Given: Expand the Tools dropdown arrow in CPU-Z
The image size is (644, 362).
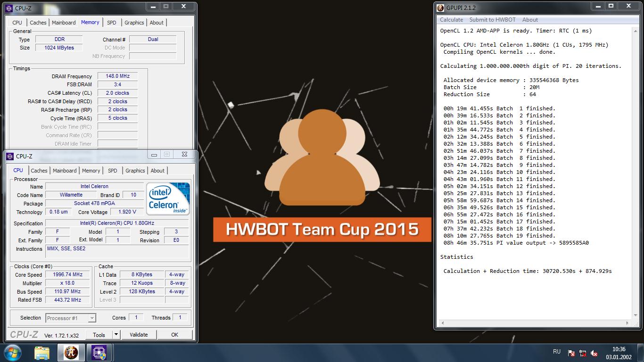Looking at the screenshot, I should pyautogui.click(x=116, y=335).
